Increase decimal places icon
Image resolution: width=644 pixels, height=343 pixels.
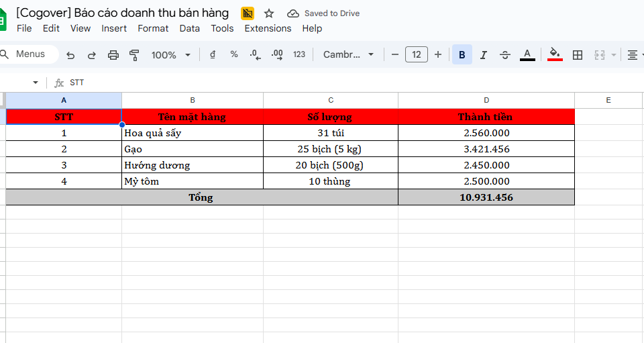click(277, 54)
